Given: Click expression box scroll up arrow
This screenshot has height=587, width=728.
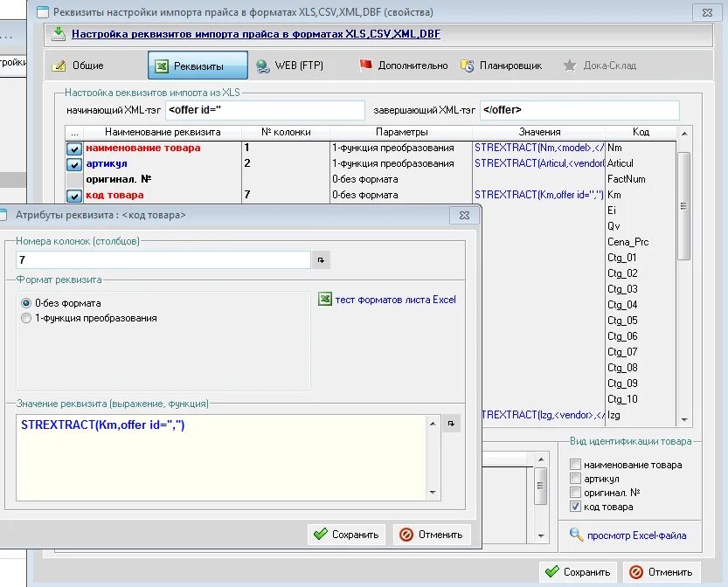Looking at the screenshot, I should 433,423.
